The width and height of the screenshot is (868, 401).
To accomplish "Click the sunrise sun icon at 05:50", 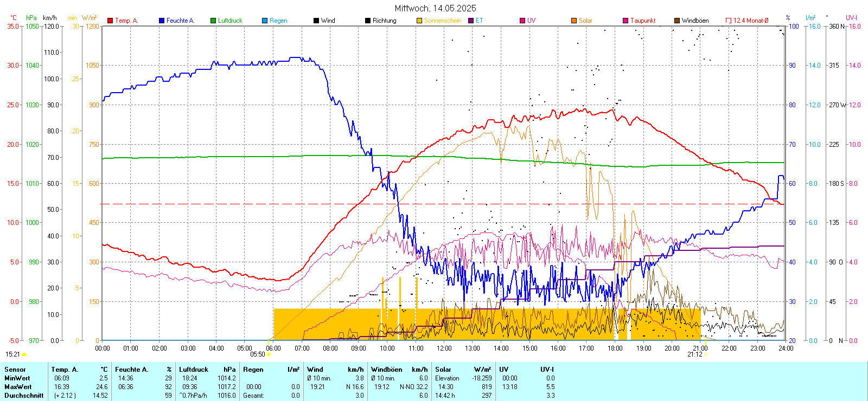I will [269, 354].
